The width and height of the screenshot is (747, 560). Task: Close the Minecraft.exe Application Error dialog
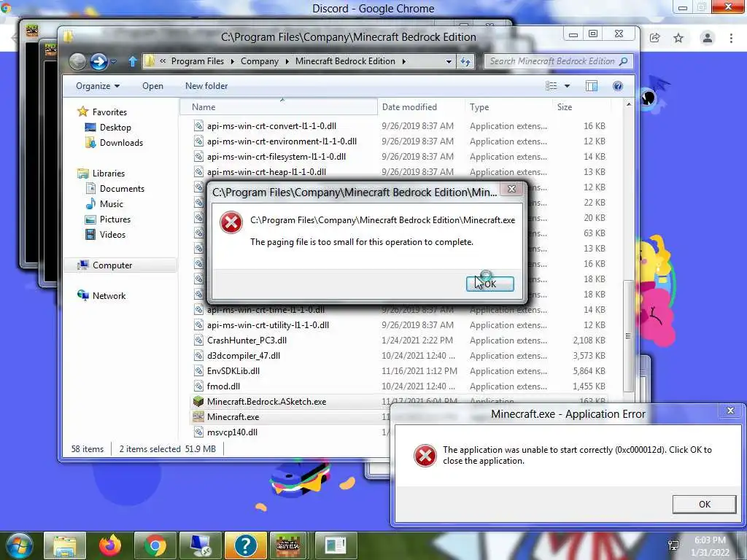point(730,411)
